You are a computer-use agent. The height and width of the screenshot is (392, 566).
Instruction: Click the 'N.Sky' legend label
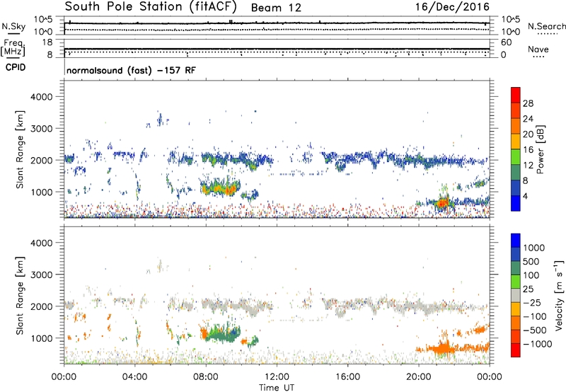point(13,26)
